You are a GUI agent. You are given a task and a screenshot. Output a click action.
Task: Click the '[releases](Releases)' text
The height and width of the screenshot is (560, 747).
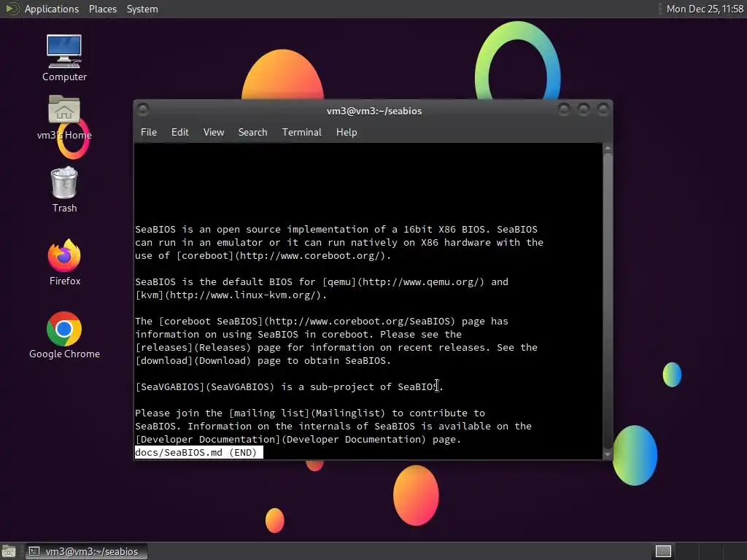click(x=193, y=348)
